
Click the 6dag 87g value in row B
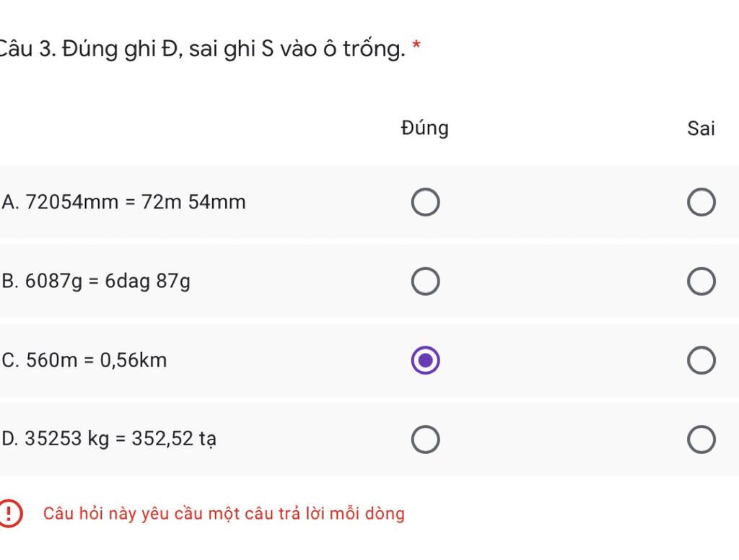[x=147, y=281]
